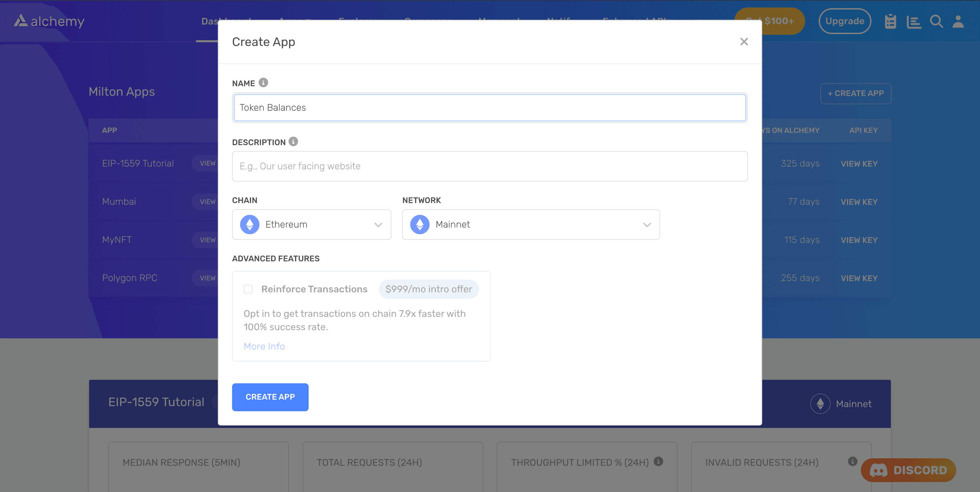Open the clipboard icon in header
Viewport: 980px width, 492px height.
tap(890, 22)
